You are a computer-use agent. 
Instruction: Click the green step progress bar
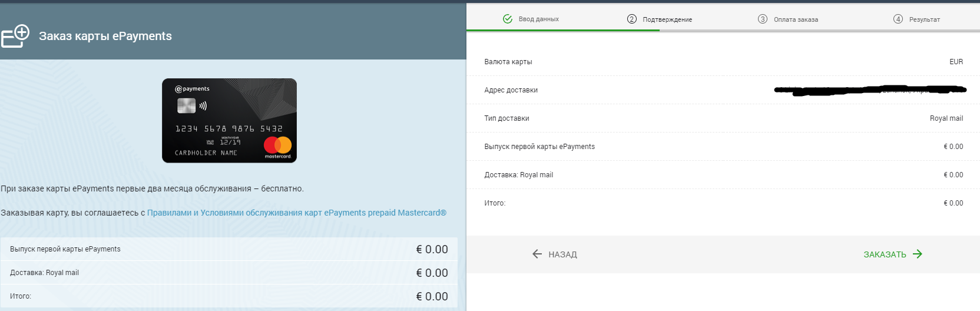pos(563,30)
